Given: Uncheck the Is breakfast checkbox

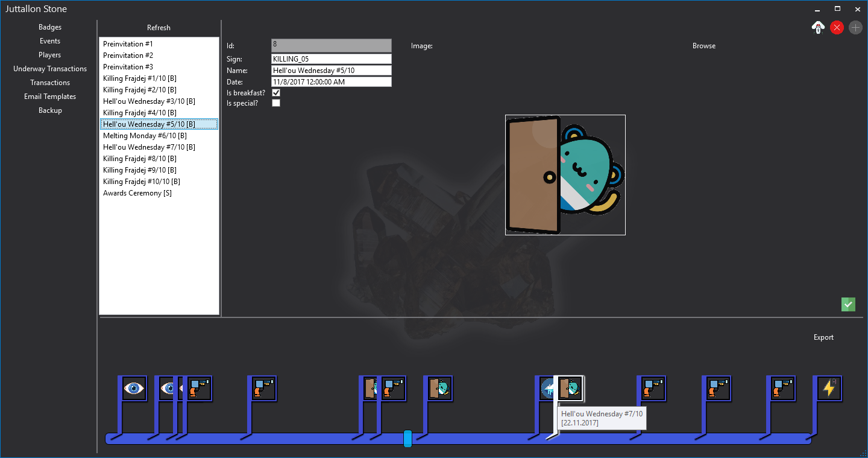Looking at the screenshot, I should pos(276,93).
